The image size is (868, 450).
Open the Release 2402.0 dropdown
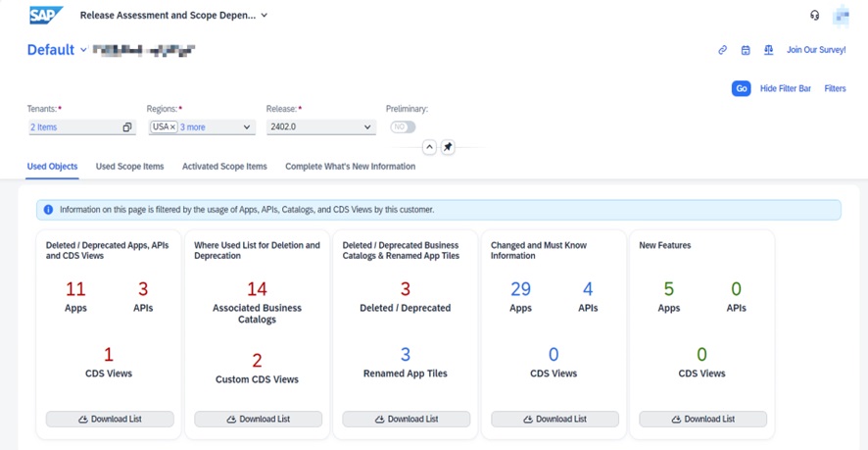[367, 127]
